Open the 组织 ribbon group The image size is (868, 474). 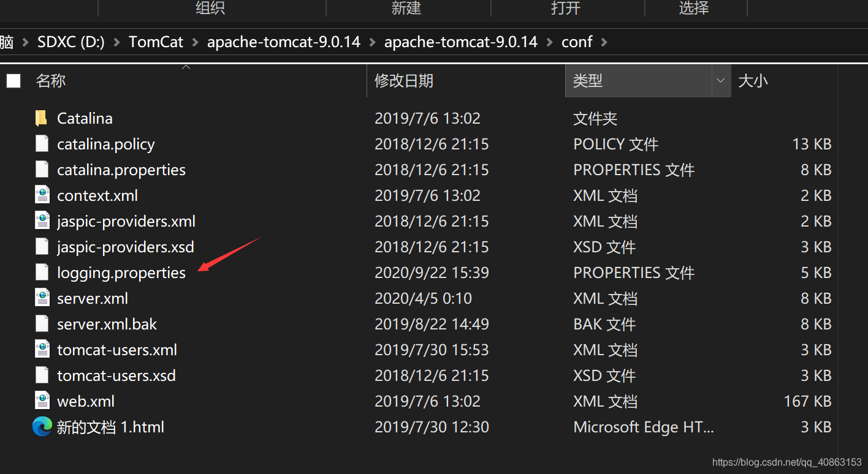(x=210, y=8)
